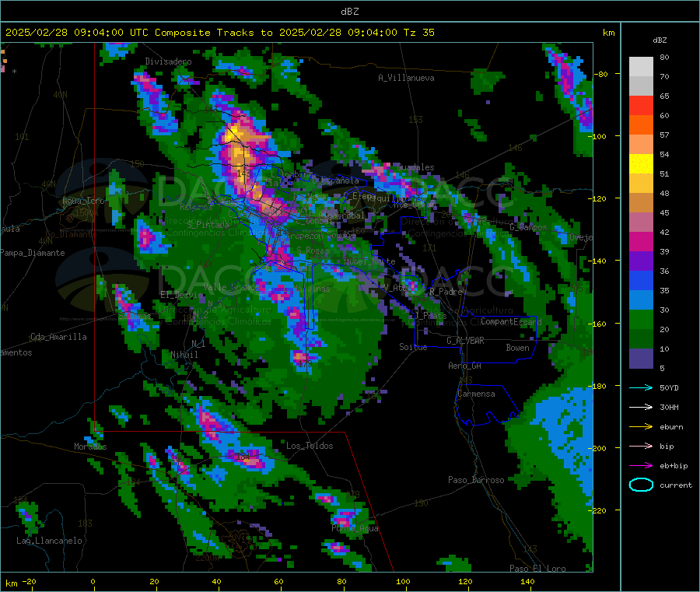700x592 pixels.
Task: Click the '-20' tick on the bottom axis
Action: pos(29,581)
